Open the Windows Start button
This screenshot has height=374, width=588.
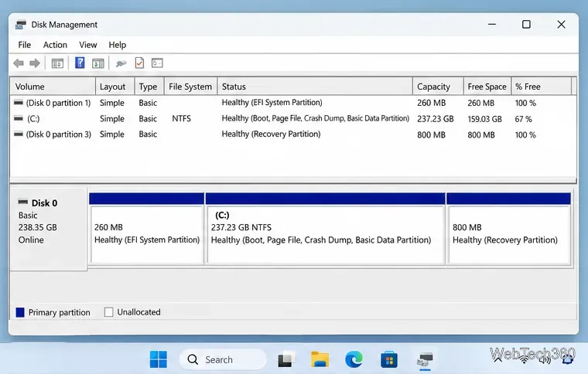[159, 359]
